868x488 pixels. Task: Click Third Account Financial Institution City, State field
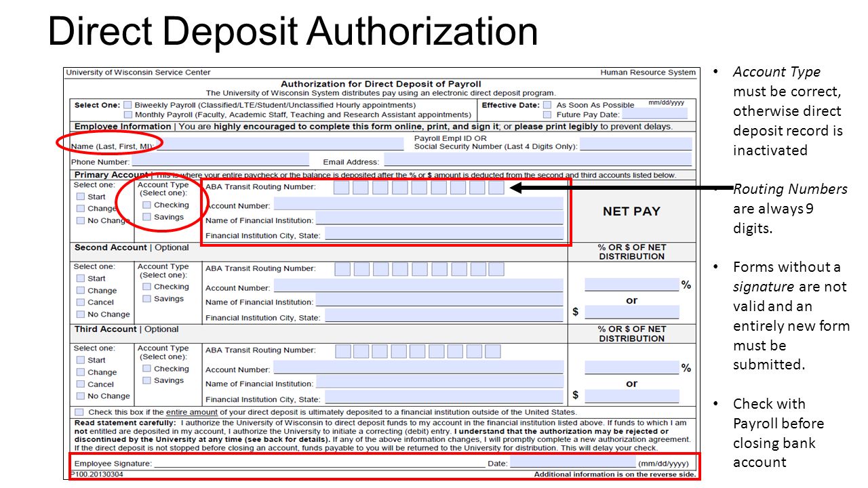coord(443,397)
